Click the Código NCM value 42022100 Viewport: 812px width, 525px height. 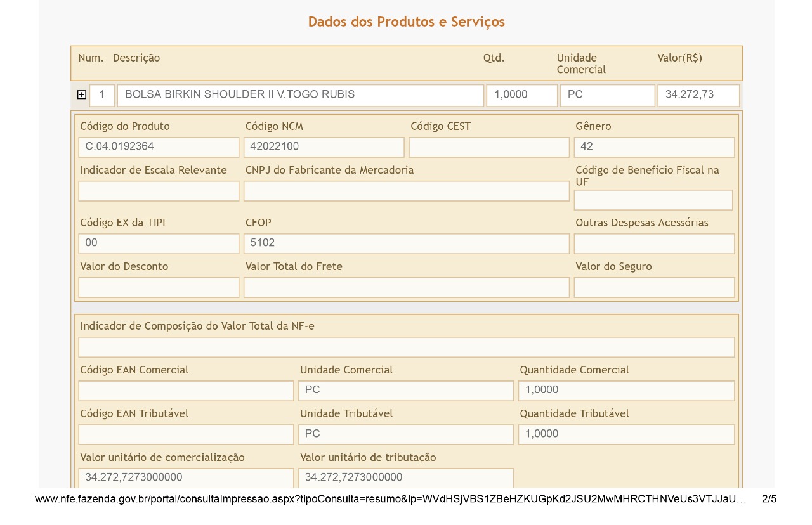click(x=324, y=146)
